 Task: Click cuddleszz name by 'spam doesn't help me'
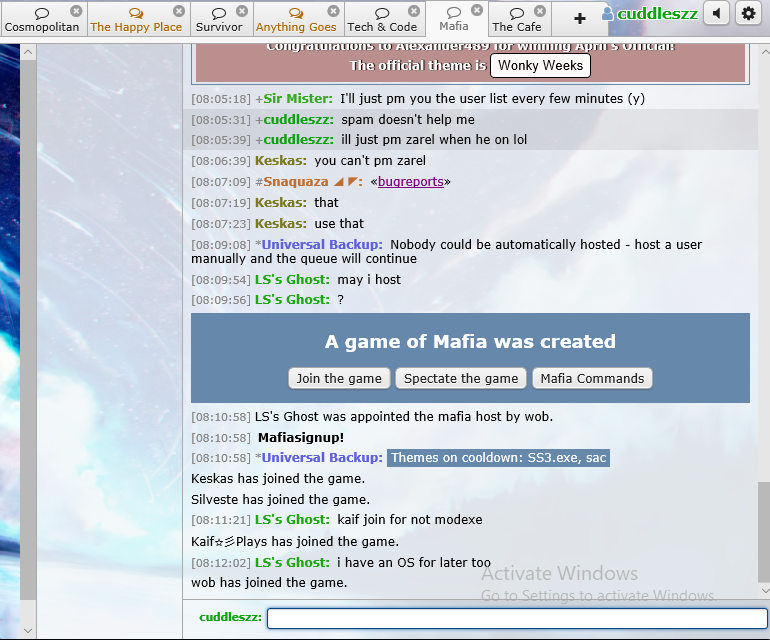tap(299, 120)
